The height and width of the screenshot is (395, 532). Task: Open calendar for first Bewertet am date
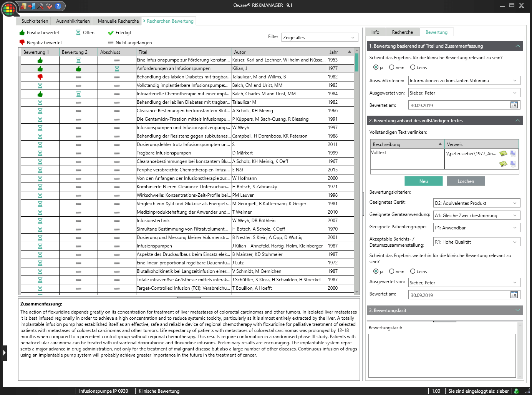pos(514,105)
